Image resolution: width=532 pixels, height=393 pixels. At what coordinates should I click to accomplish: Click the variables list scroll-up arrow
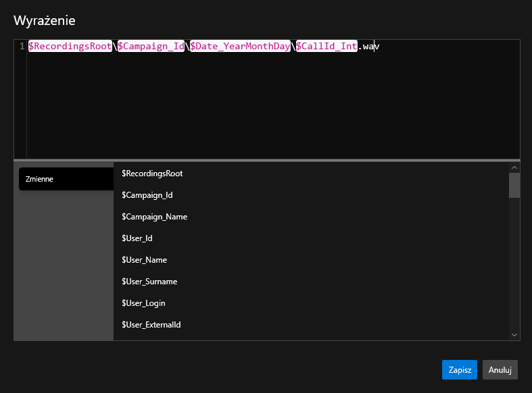[x=514, y=167]
